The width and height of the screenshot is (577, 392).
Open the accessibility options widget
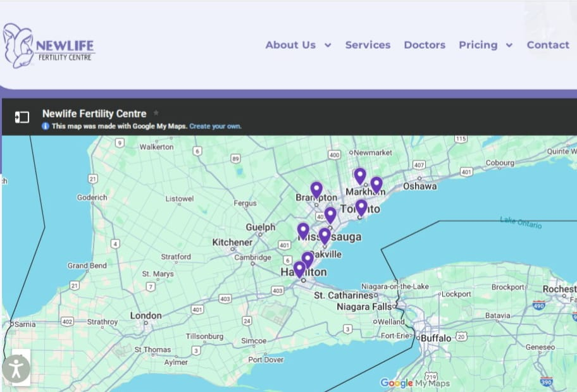tap(16, 369)
